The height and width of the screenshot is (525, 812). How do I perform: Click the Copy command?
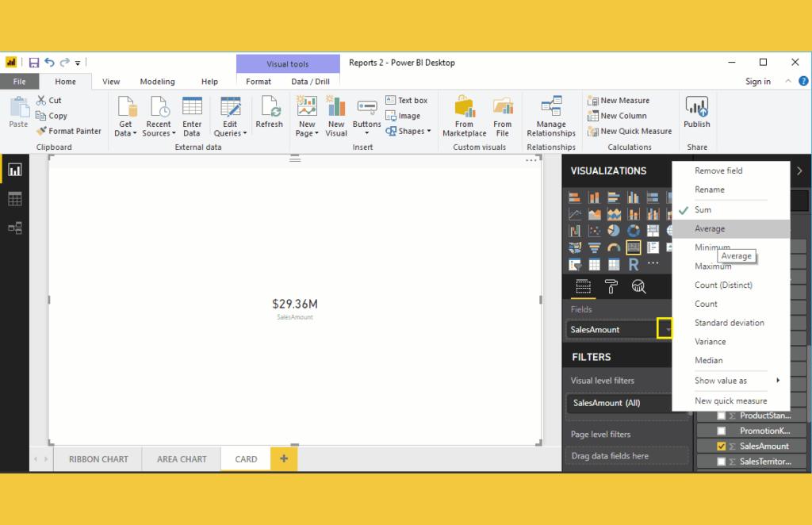52,116
